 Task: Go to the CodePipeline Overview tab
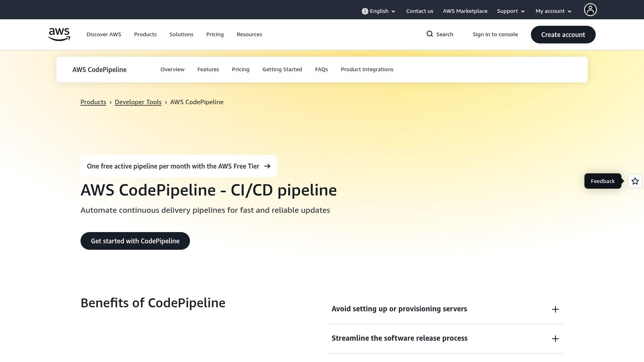click(172, 70)
